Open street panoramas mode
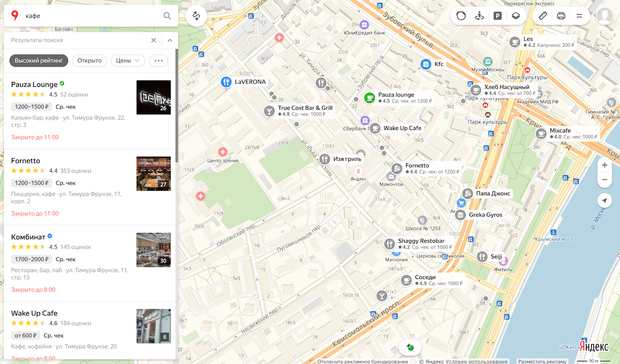 tap(479, 16)
